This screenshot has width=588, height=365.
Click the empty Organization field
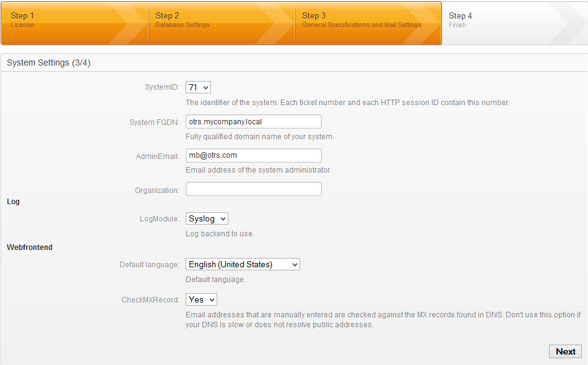253,189
